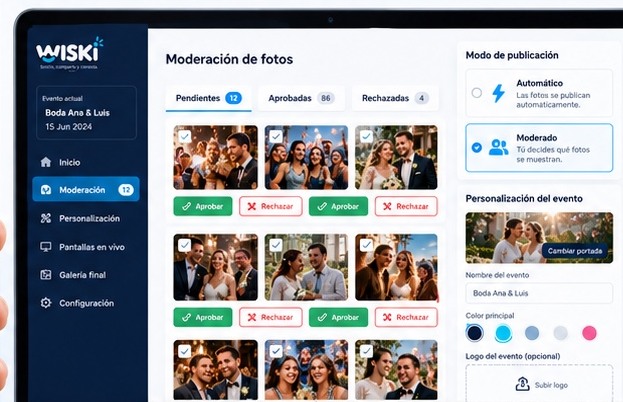
Task: Click the 12 badge on the sidebar Moderación item
Action: [x=126, y=190]
